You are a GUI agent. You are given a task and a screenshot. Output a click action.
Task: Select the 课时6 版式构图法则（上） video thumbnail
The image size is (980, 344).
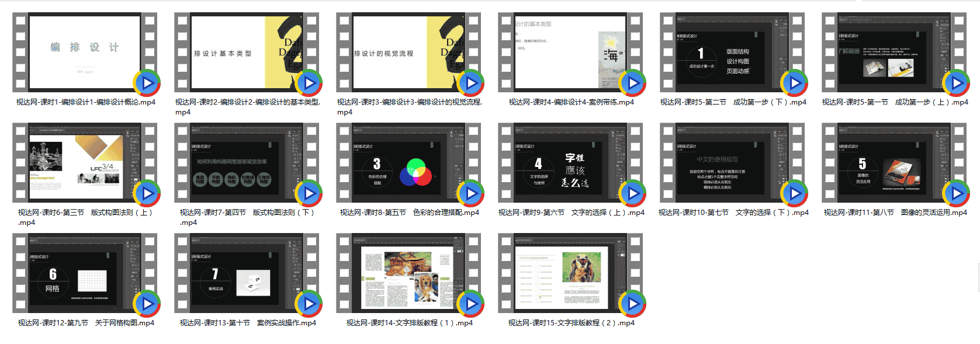[85, 162]
